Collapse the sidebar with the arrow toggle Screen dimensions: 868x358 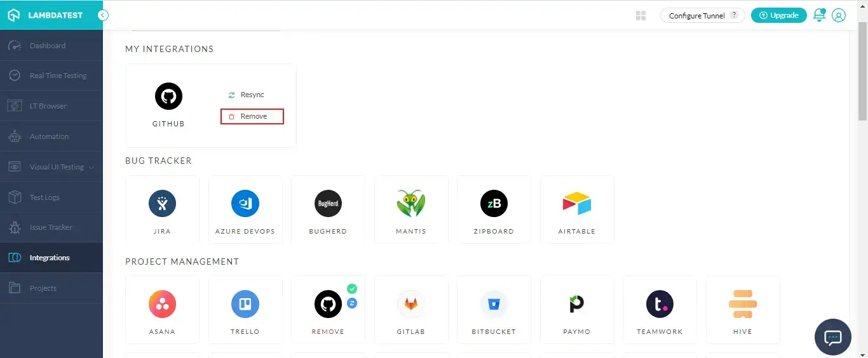coord(103,15)
